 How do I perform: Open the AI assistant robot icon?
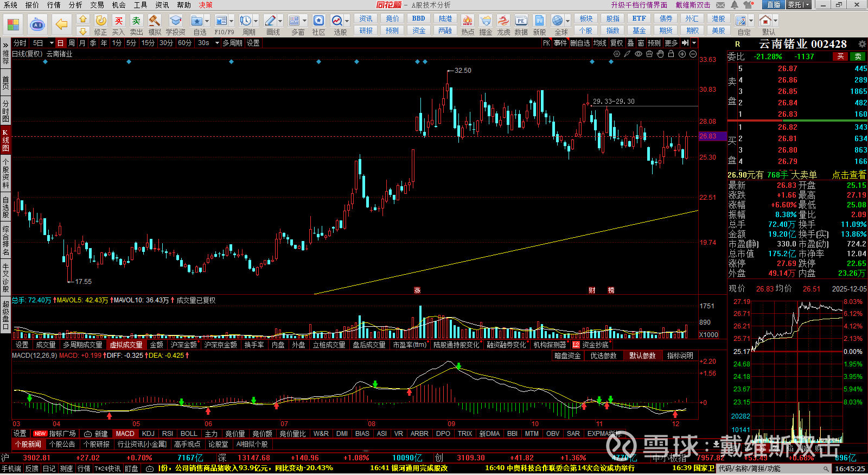coord(37,24)
